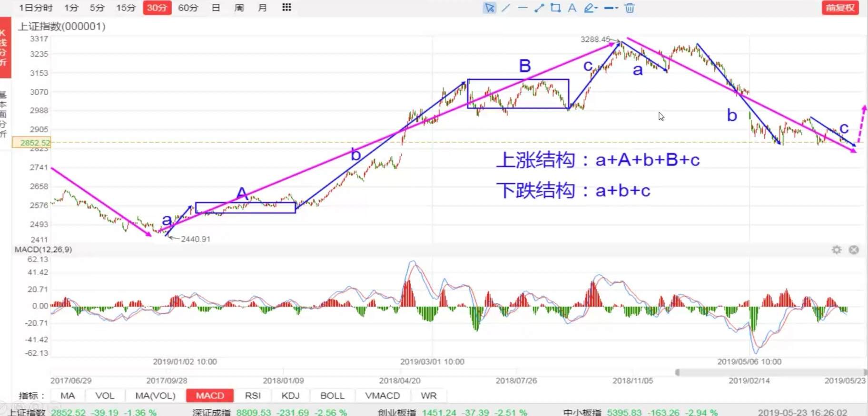Open the pen color dropdown
The width and height of the screenshot is (868, 416).
click(591, 8)
